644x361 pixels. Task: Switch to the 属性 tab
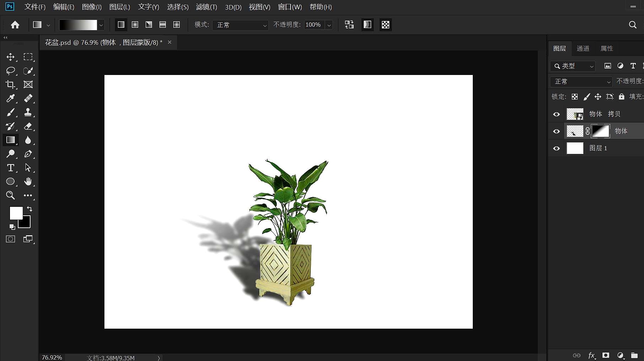pyautogui.click(x=607, y=49)
